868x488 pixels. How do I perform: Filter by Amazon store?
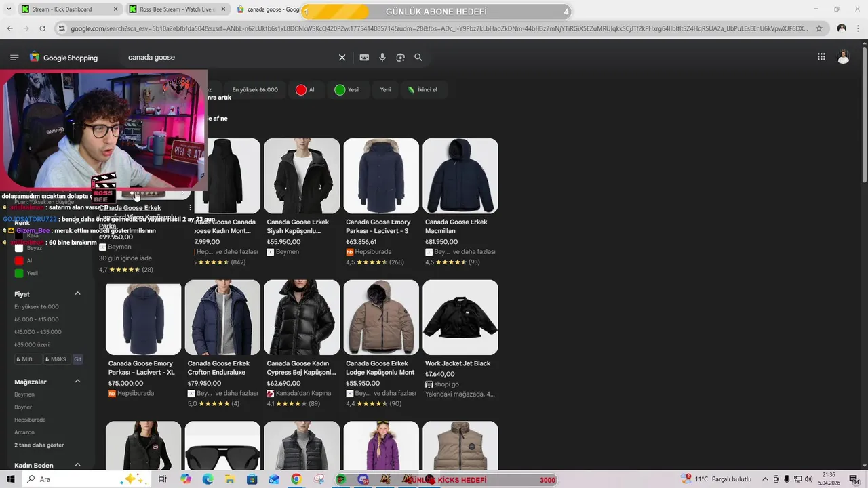pos(24,432)
